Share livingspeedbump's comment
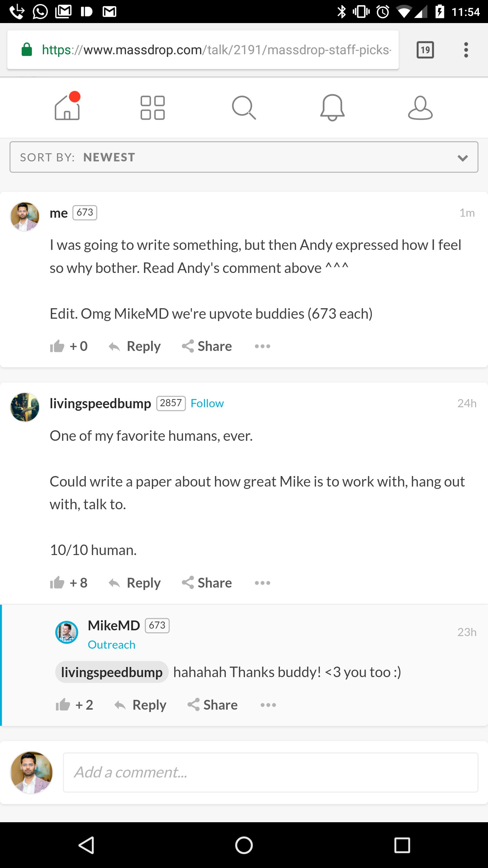488x868 pixels. [207, 583]
